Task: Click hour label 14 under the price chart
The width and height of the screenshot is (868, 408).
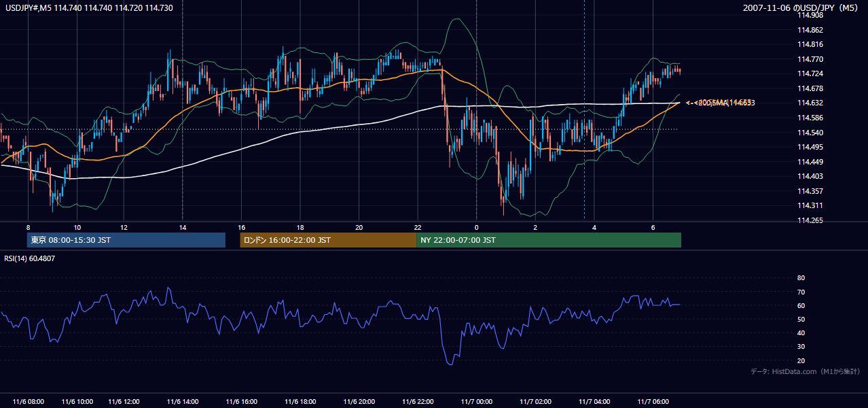Action: pos(182,227)
